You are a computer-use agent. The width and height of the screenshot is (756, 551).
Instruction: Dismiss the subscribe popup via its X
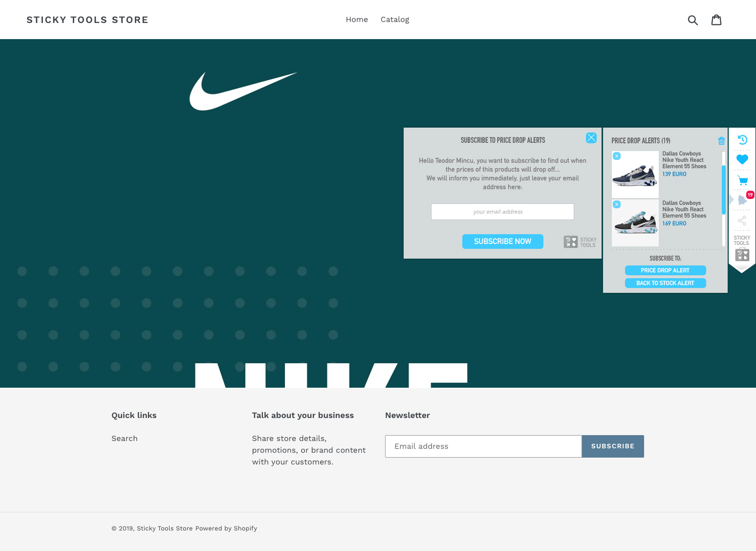591,138
